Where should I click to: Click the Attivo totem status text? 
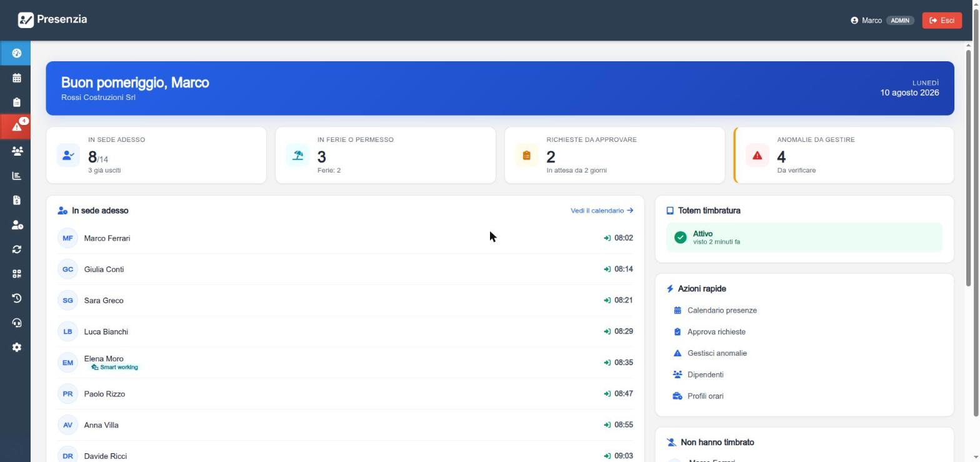tap(702, 234)
